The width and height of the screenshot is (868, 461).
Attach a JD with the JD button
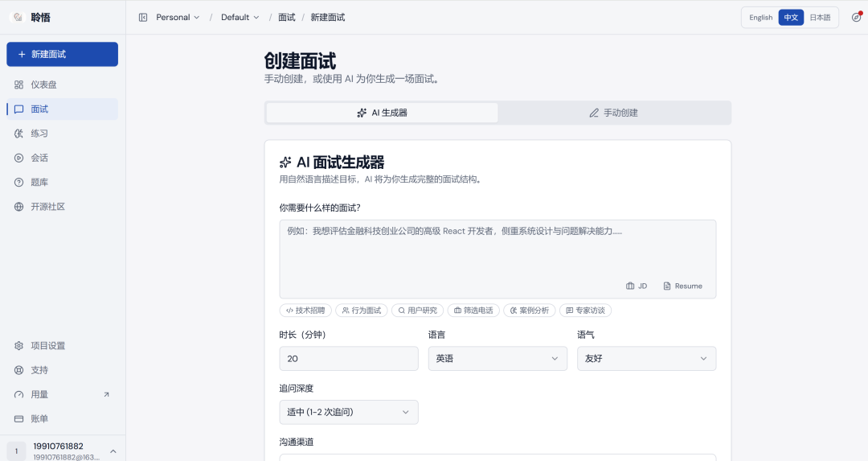(637, 286)
